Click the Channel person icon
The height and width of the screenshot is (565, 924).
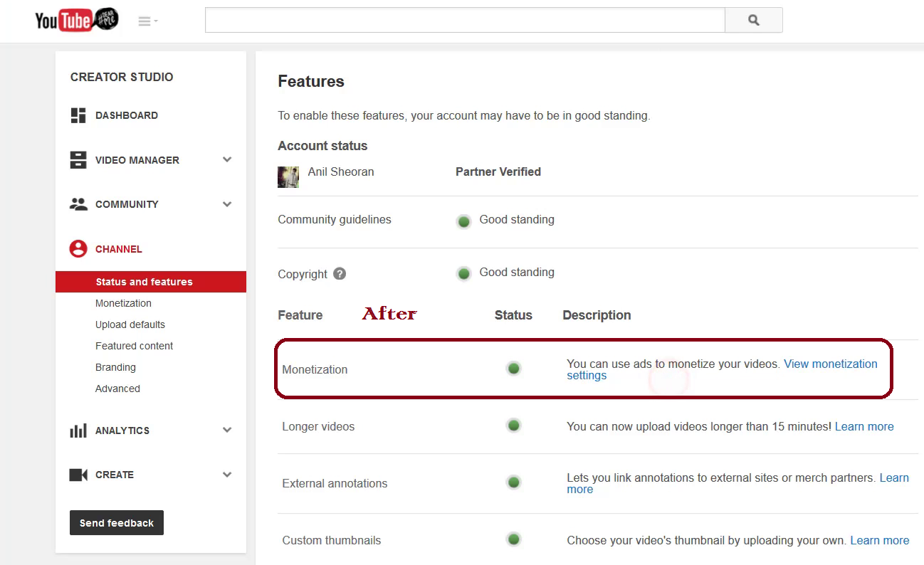pos(78,249)
